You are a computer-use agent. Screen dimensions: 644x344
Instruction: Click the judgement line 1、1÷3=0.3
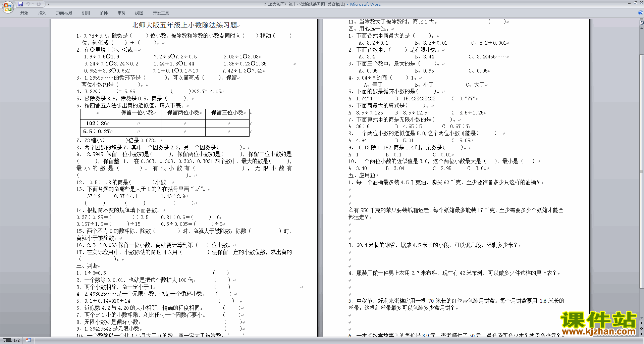click(91, 273)
